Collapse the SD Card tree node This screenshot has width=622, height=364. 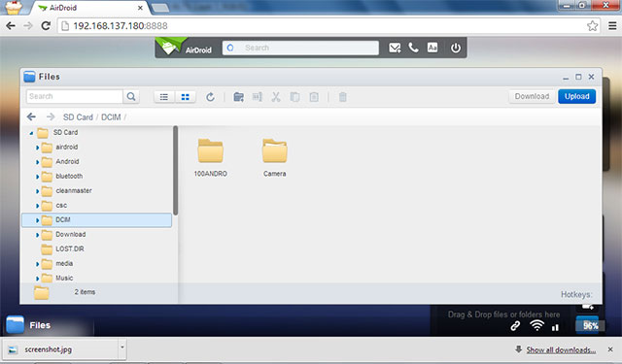coord(31,133)
